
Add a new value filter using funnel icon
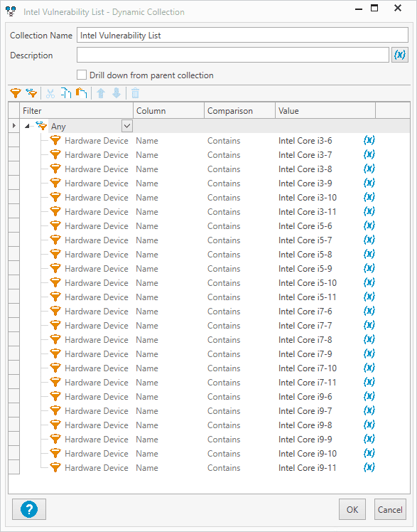pos(16,93)
